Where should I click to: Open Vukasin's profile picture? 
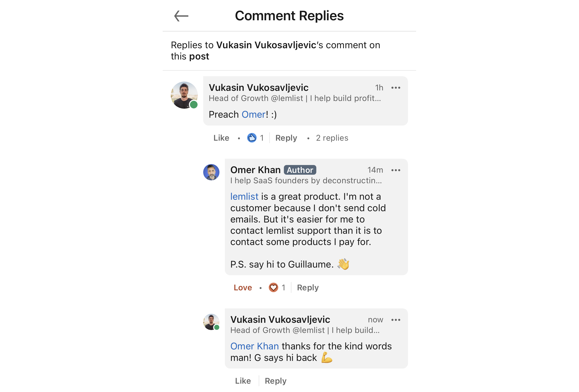tap(184, 95)
